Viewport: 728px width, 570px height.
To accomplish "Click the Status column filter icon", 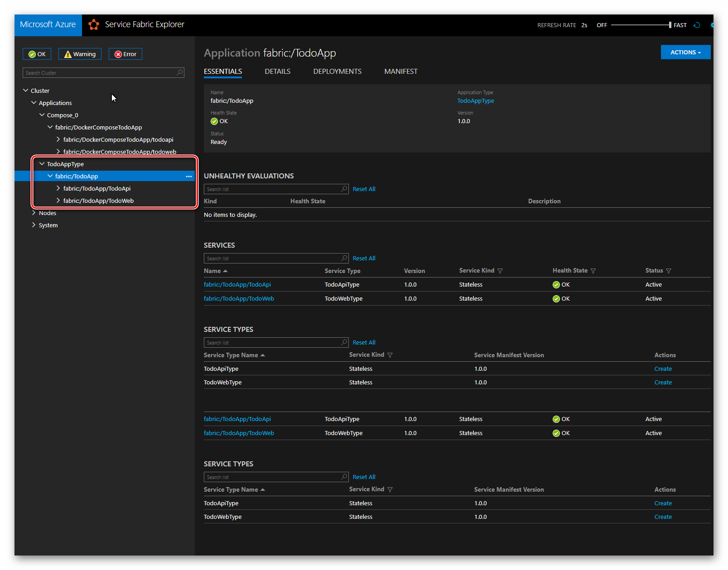I will coord(669,271).
